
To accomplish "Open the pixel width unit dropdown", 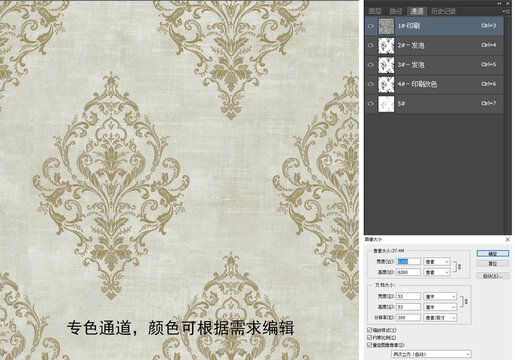I will click(437, 262).
